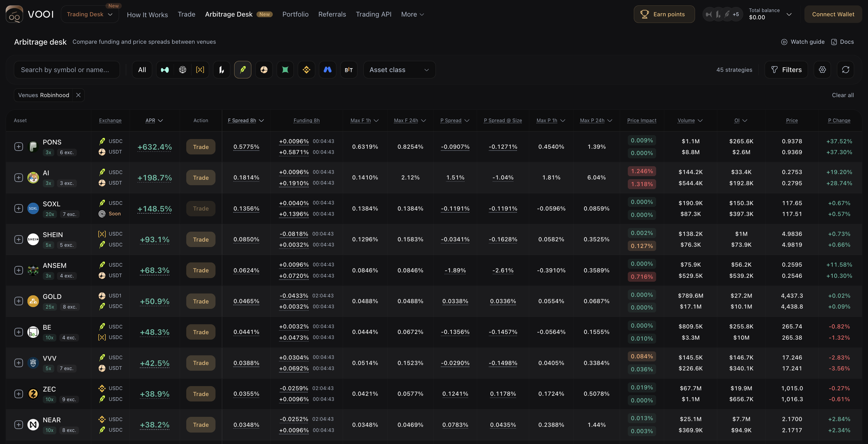
Task: Click the GOLD asset logo
Action: click(33, 301)
